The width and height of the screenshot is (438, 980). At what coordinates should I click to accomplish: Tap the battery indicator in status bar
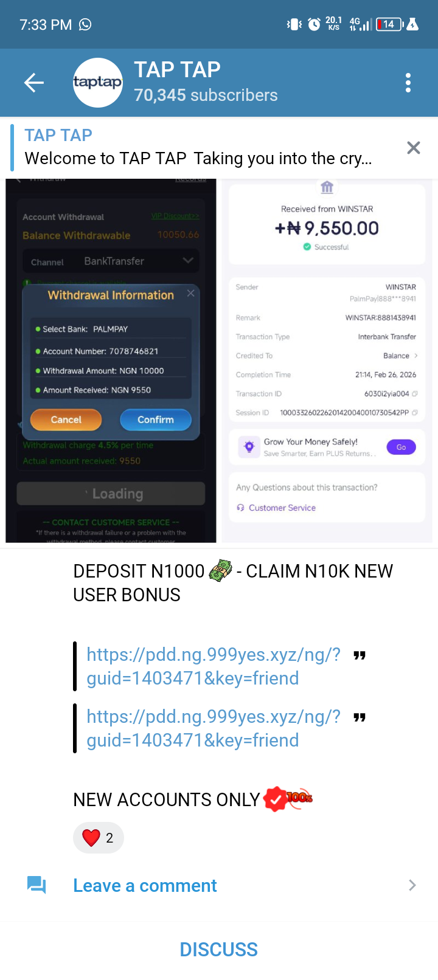pos(390,24)
